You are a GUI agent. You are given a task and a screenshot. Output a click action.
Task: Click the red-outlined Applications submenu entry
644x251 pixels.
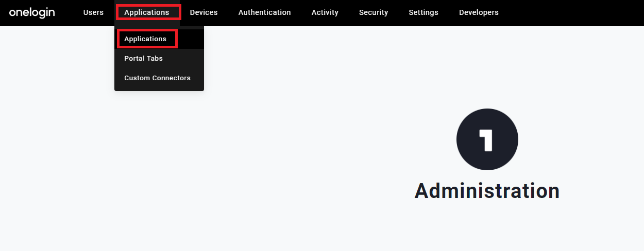point(147,39)
